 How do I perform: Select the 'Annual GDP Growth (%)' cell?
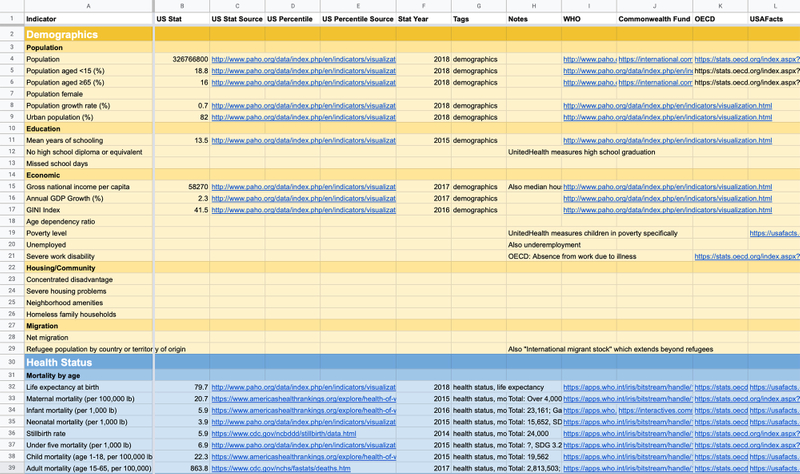pos(88,198)
